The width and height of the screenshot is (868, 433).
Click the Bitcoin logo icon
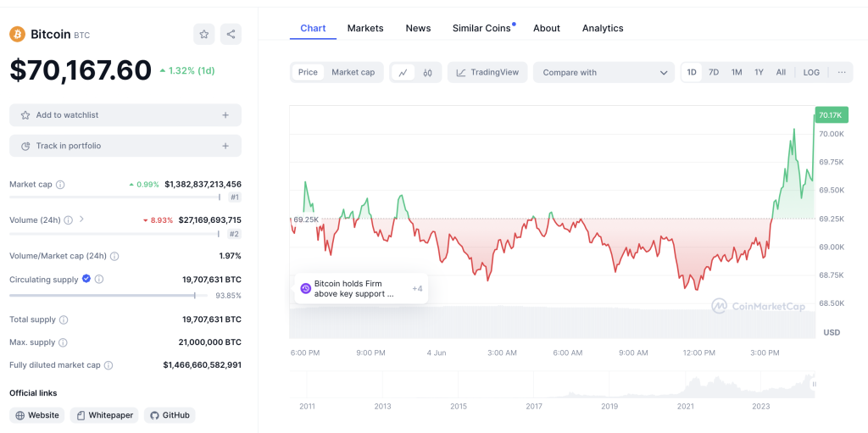(x=17, y=35)
